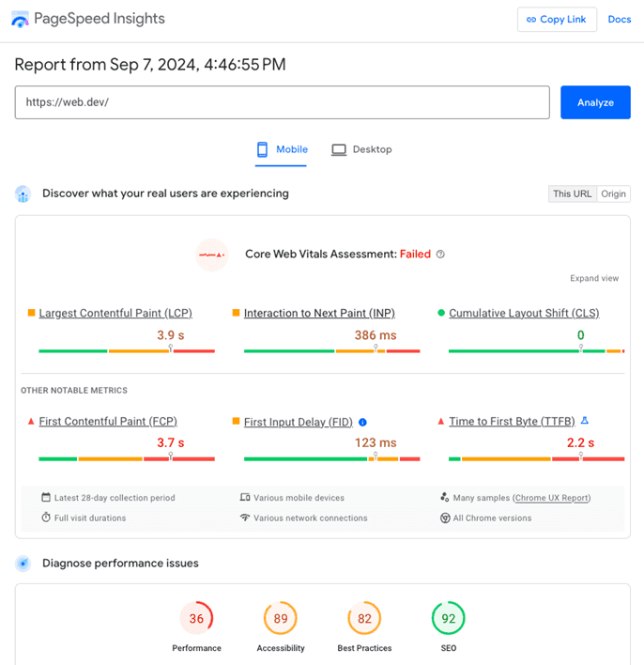Click the Chrome icon beside All Chrome versions
The height and width of the screenshot is (665, 644).
[x=445, y=518]
